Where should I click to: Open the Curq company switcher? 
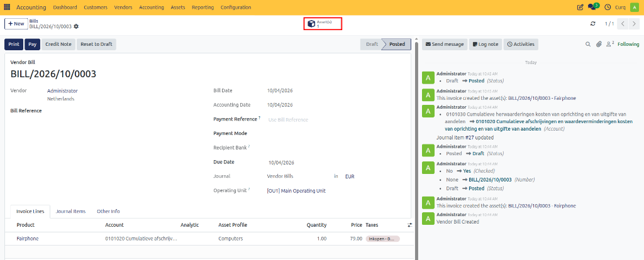pos(620,8)
